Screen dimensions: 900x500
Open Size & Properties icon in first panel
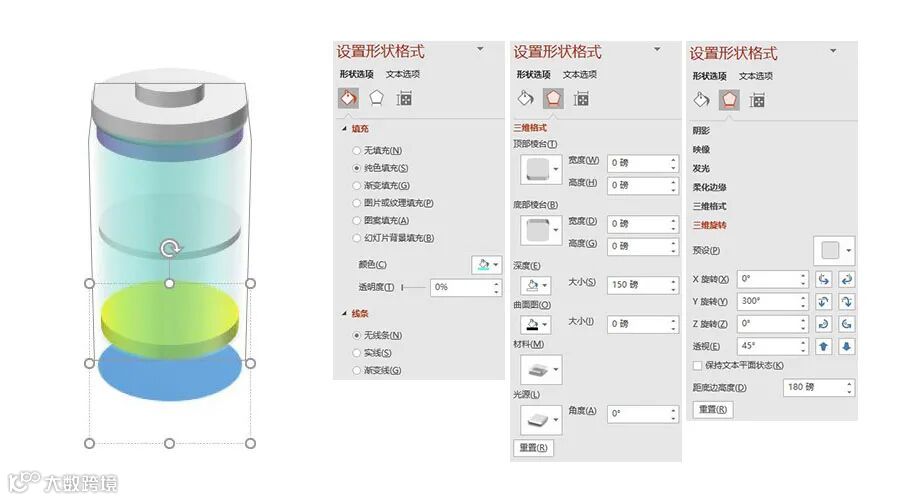point(404,99)
